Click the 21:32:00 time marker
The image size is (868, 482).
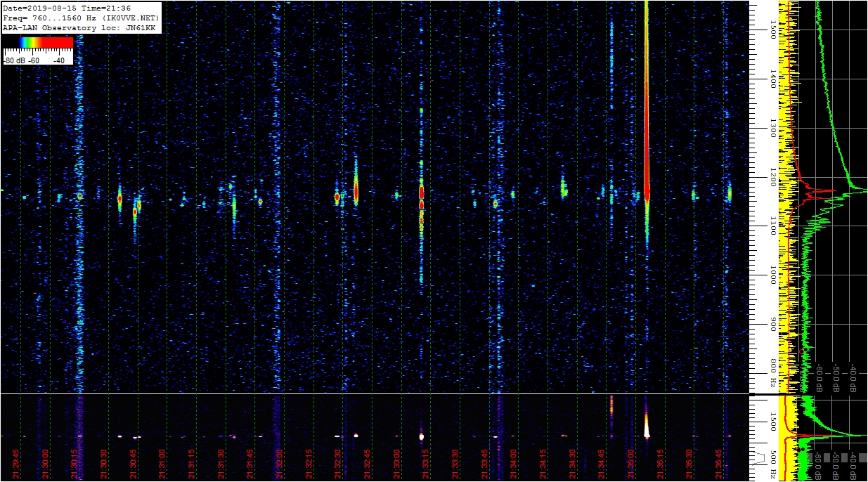[x=280, y=464]
